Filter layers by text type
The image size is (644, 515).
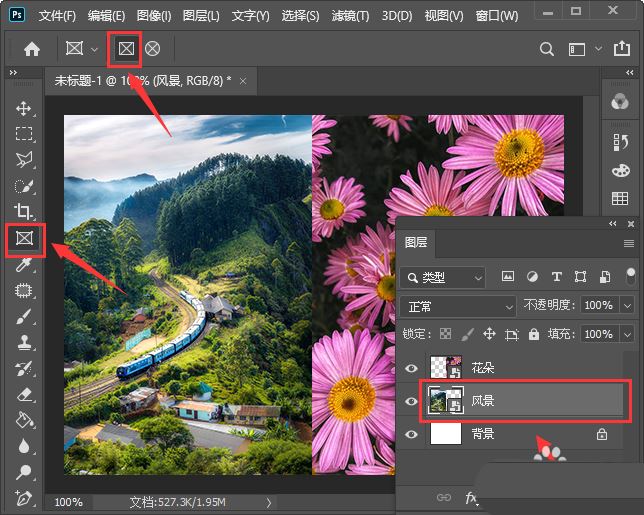(557, 277)
